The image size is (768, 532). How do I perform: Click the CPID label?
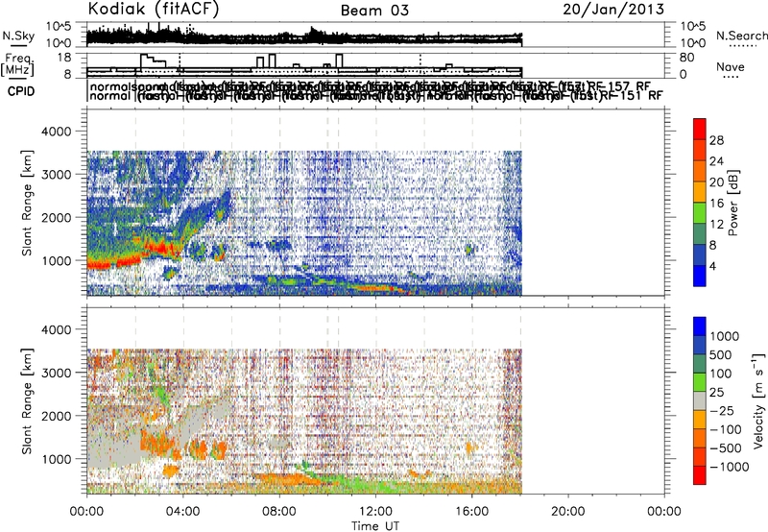coord(21,91)
